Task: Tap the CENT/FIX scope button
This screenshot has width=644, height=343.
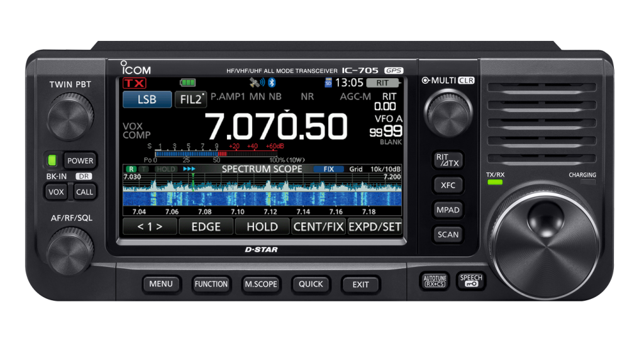Action: pyautogui.click(x=319, y=227)
